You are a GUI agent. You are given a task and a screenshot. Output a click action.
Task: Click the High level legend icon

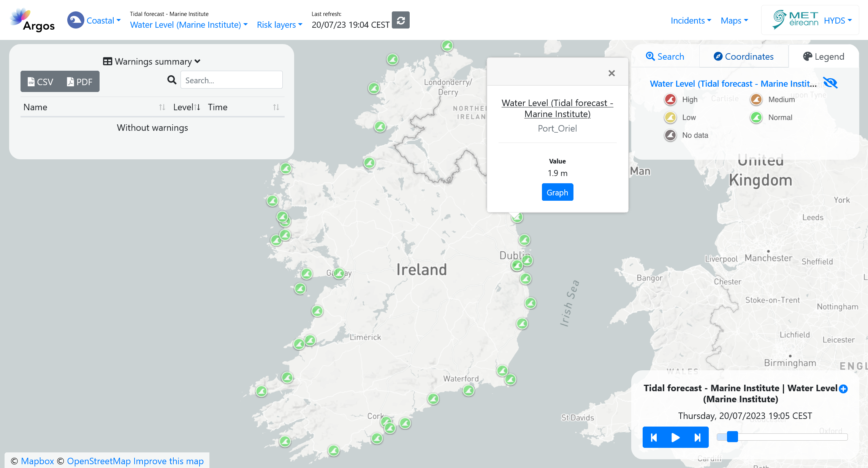point(670,100)
